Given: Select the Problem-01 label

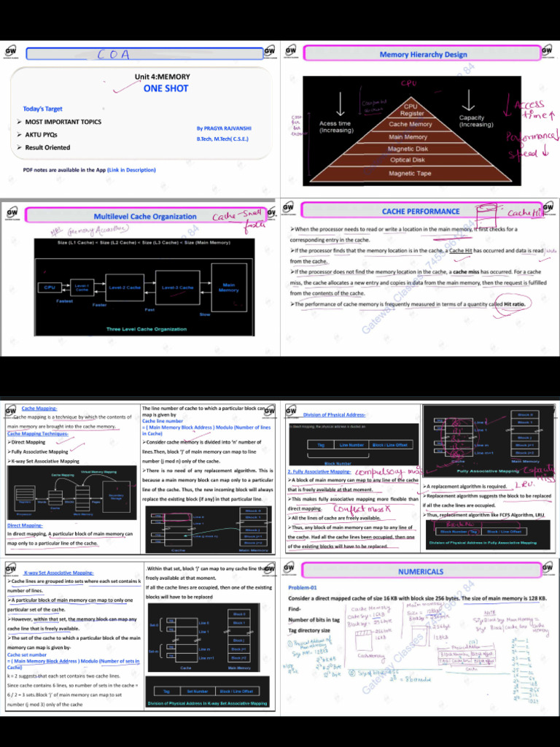Looking at the screenshot, I should [x=303, y=587].
